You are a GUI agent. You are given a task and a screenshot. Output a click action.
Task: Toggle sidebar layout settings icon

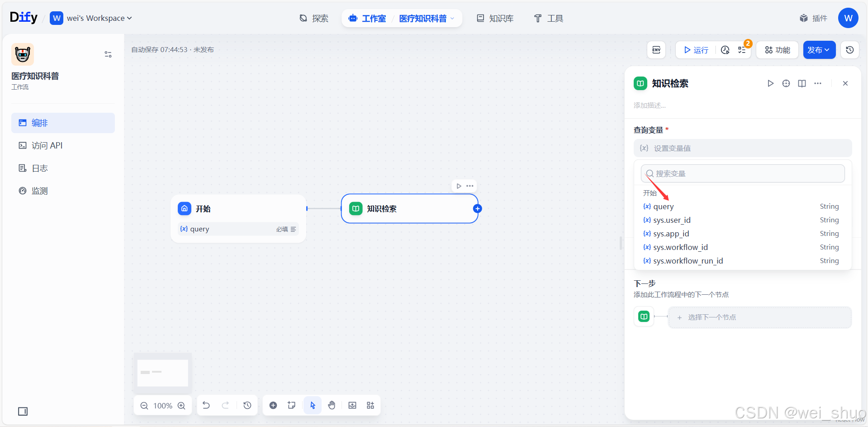tap(108, 54)
